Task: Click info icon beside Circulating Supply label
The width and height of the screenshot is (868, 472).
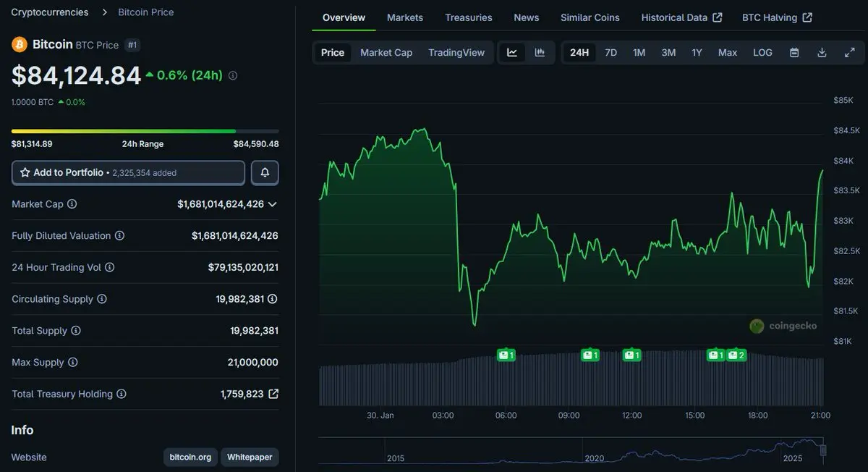Action: (101, 299)
